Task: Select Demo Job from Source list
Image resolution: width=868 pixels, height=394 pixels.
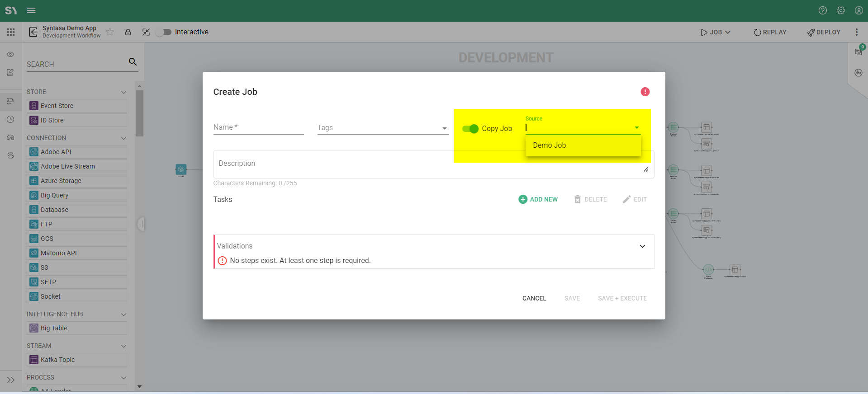Action: tap(549, 145)
